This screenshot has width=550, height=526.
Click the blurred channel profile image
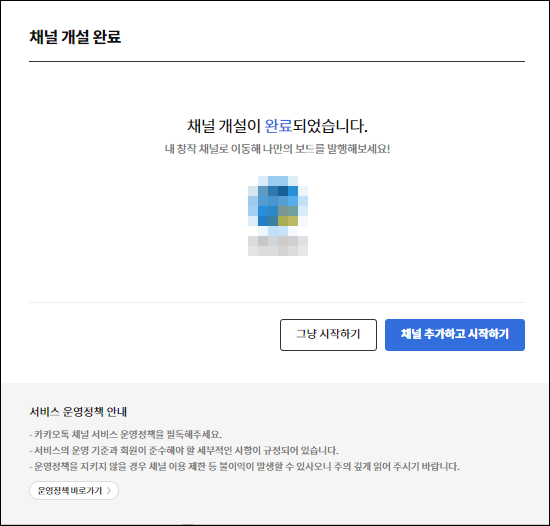(x=278, y=205)
